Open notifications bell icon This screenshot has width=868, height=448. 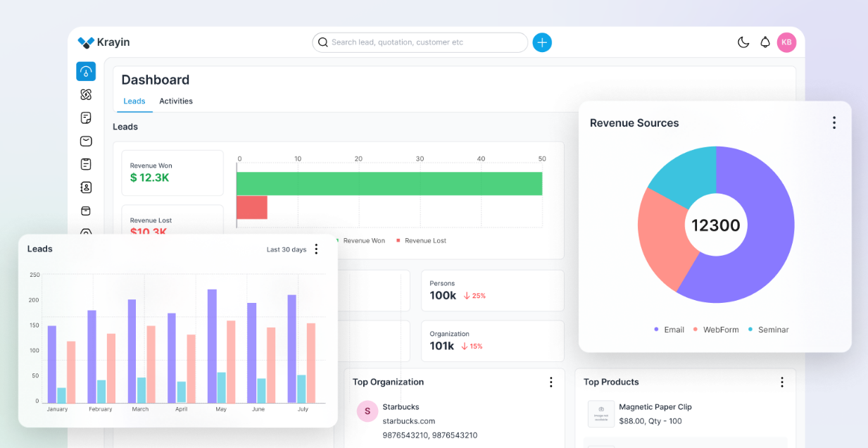(765, 42)
